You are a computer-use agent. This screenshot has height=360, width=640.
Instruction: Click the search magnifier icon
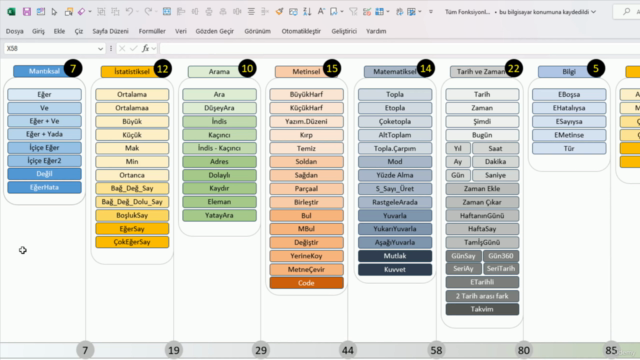pyautogui.click(x=627, y=12)
